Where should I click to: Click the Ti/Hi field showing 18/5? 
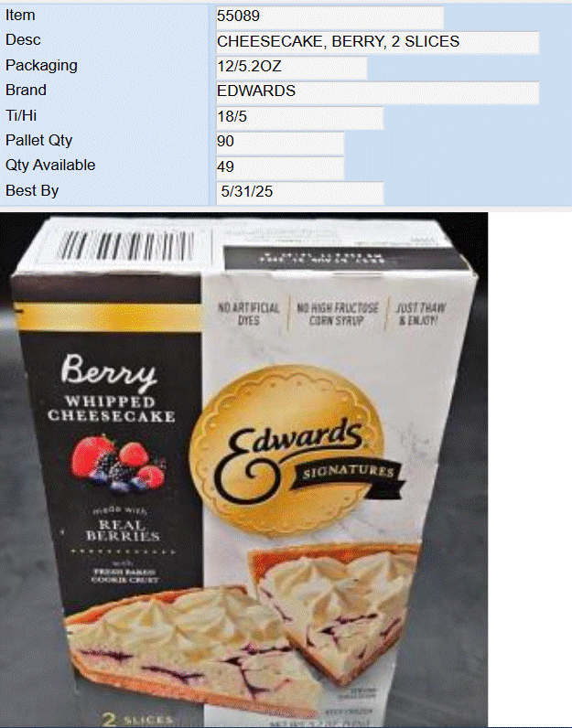(299, 117)
